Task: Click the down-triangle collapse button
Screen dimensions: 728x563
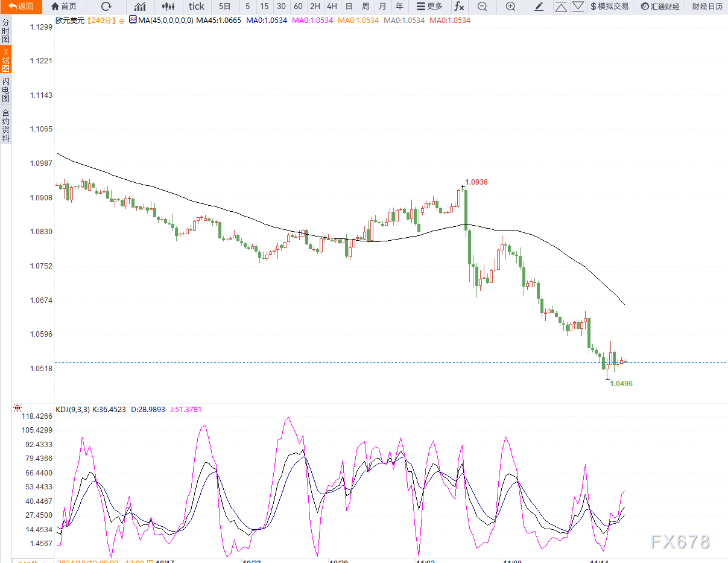Action: (x=578, y=7)
